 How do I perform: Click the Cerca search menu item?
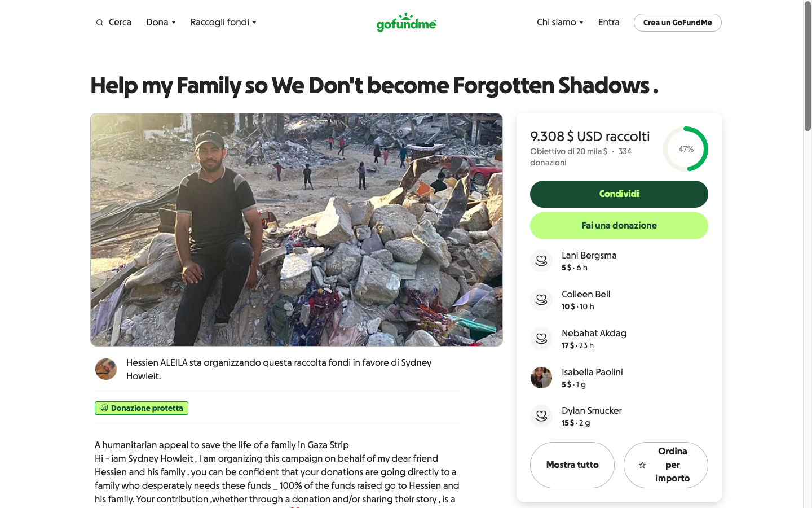pos(120,23)
